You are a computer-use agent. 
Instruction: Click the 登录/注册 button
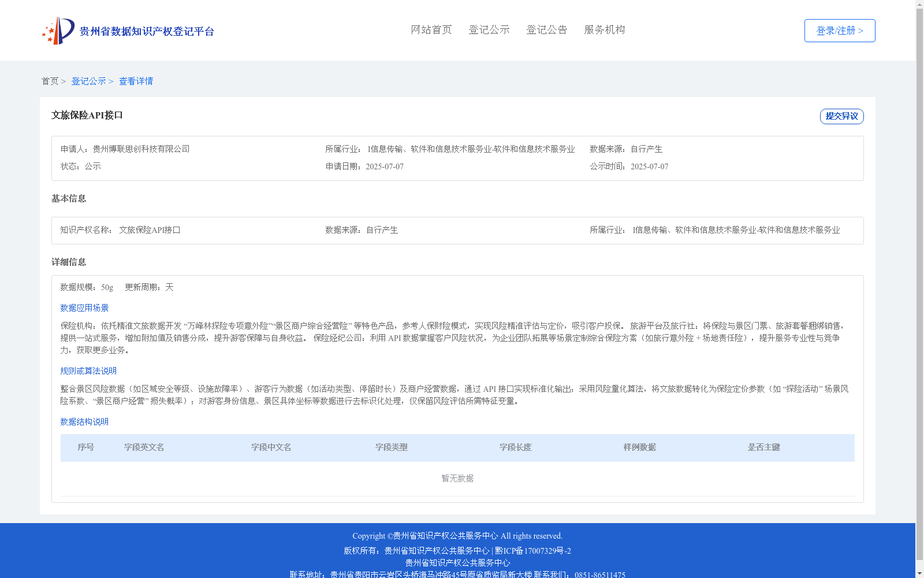[840, 31]
